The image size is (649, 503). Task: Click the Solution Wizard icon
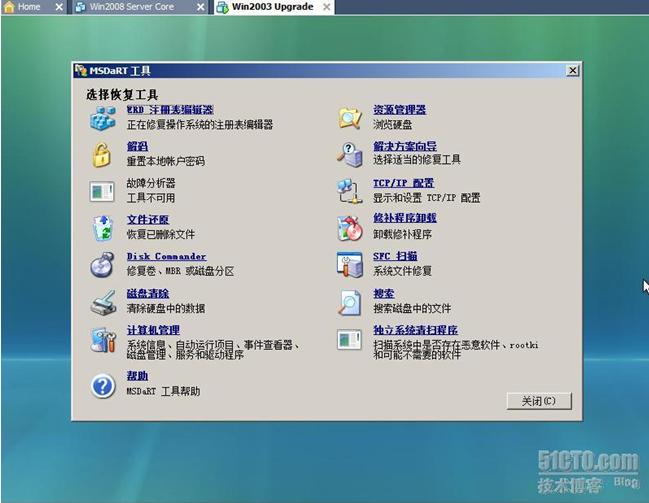point(349,154)
